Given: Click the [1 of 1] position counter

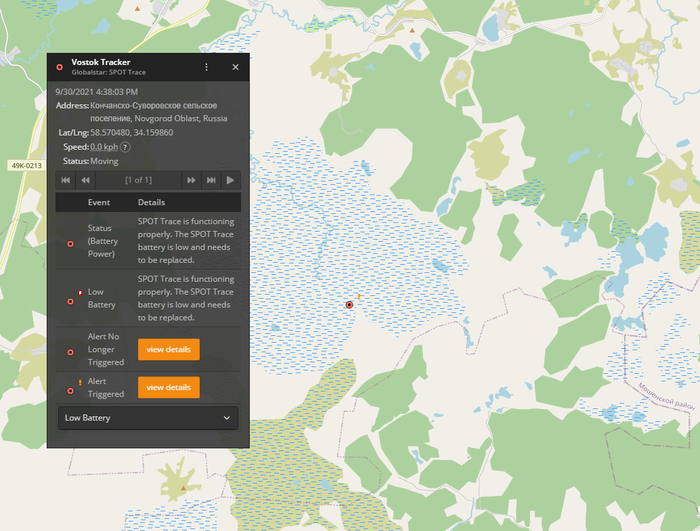Looking at the screenshot, I should tap(138, 180).
